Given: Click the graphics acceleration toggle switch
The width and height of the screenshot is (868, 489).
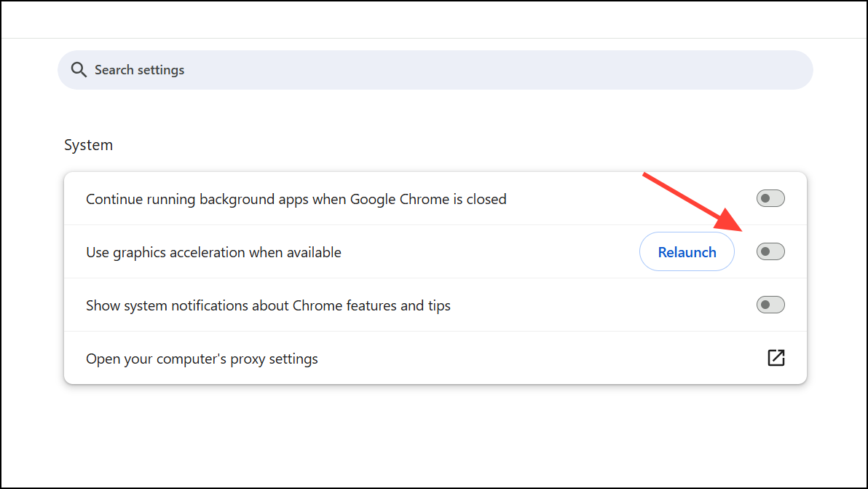Looking at the screenshot, I should pyautogui.click(x=770, y=251).
